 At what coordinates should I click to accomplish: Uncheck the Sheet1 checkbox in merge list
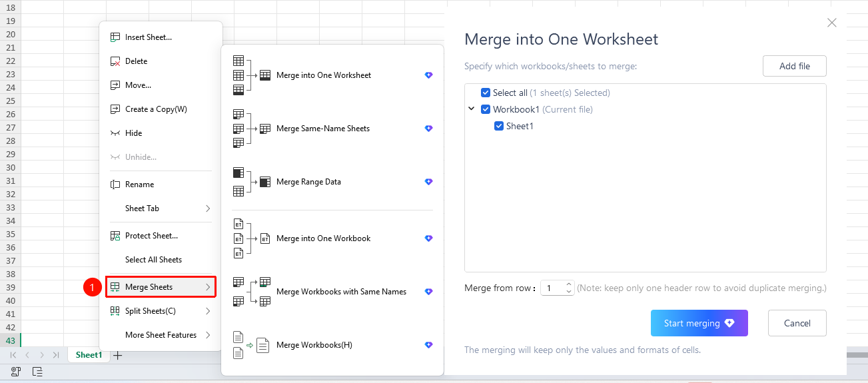pos(499,126)
